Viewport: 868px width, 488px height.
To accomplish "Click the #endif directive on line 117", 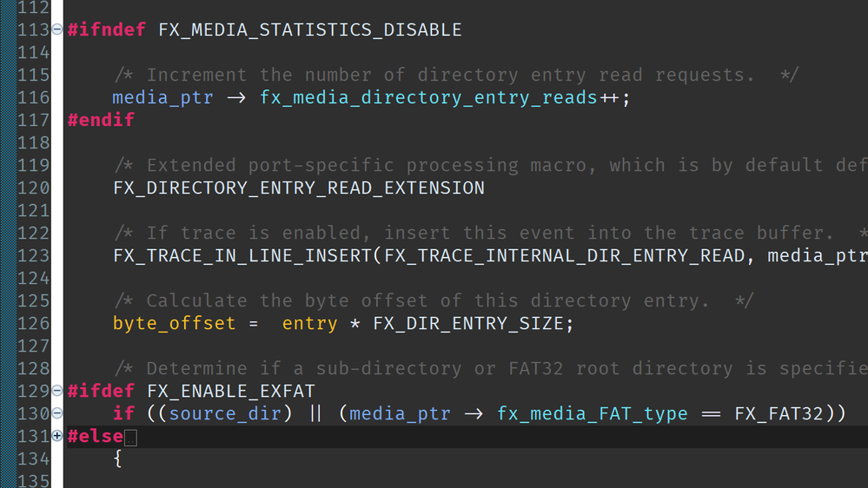I will pos(102,120).
